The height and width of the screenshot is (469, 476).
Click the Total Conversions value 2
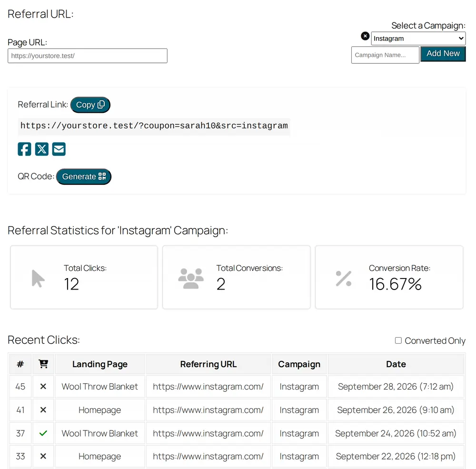pos(221,284)
